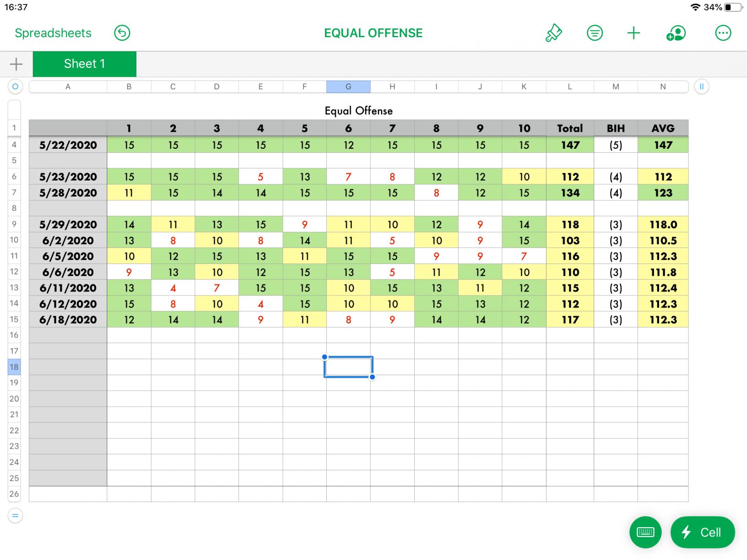Tap the table select circle handle
747x560 pixels.
coord(15,86)
